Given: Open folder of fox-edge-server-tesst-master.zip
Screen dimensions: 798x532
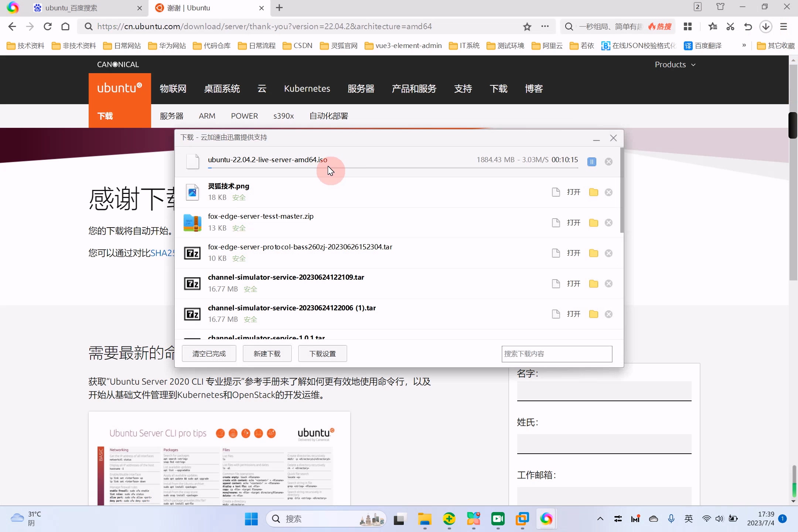Looking at the screenshot, I should 594,223.
